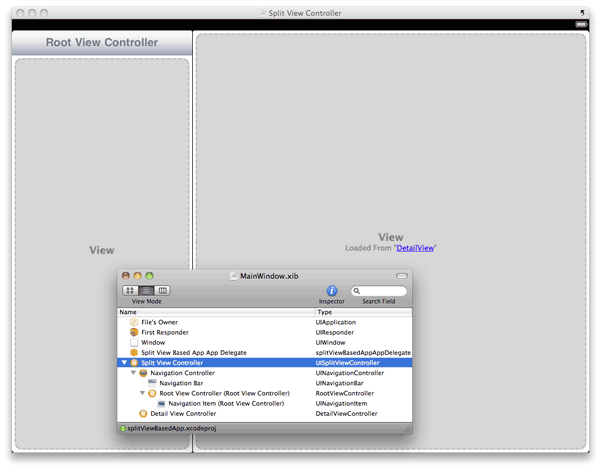Click the toolbar toggle pill in MainWindow.xib
The width and height of the screenshot is (600, 466).
point(402,275)
